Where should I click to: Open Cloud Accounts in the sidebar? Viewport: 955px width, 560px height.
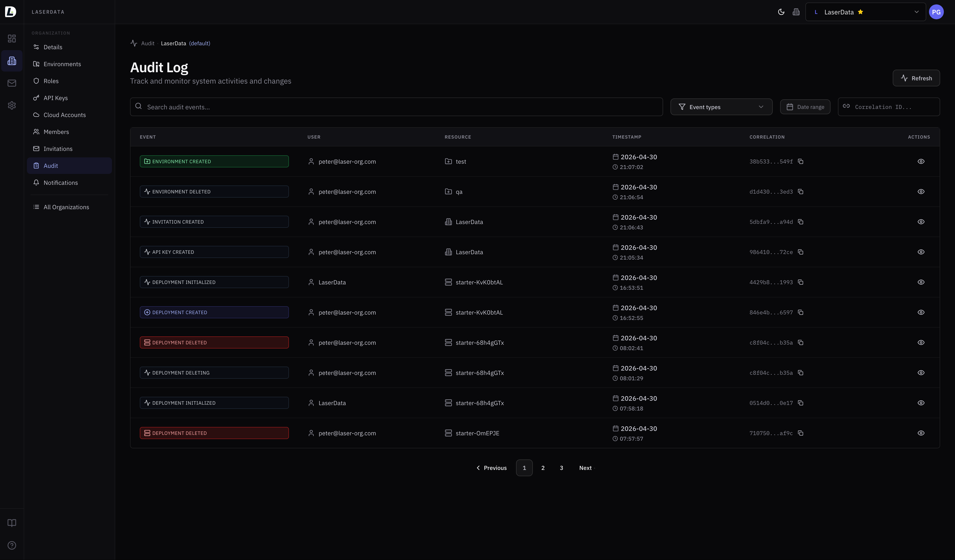pos(69,115)
